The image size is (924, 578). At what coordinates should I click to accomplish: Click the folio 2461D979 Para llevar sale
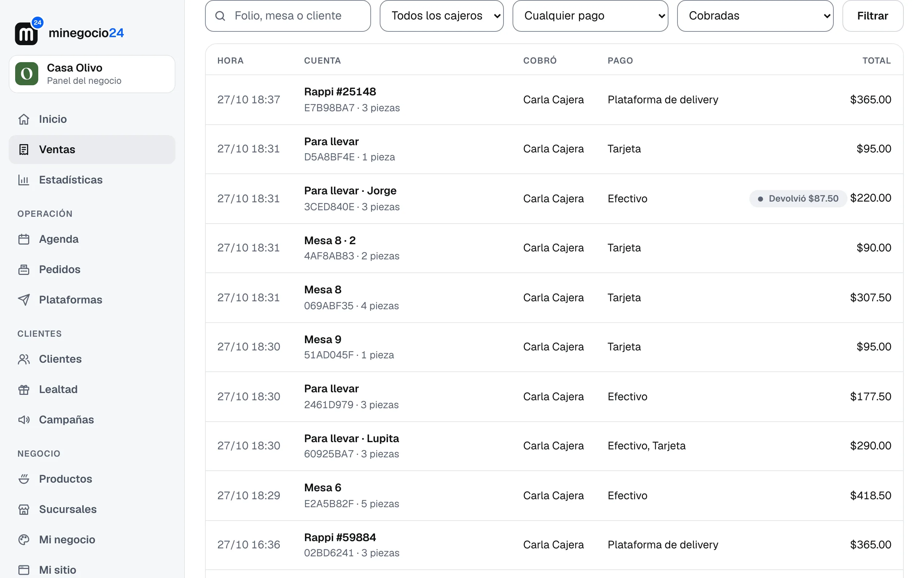(x=554, y=396)
